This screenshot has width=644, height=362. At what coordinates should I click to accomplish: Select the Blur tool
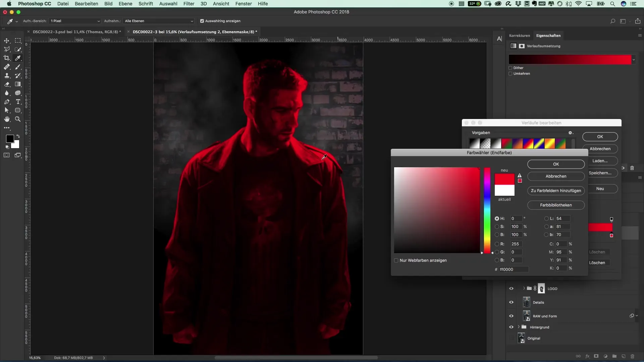click(7, 93)
